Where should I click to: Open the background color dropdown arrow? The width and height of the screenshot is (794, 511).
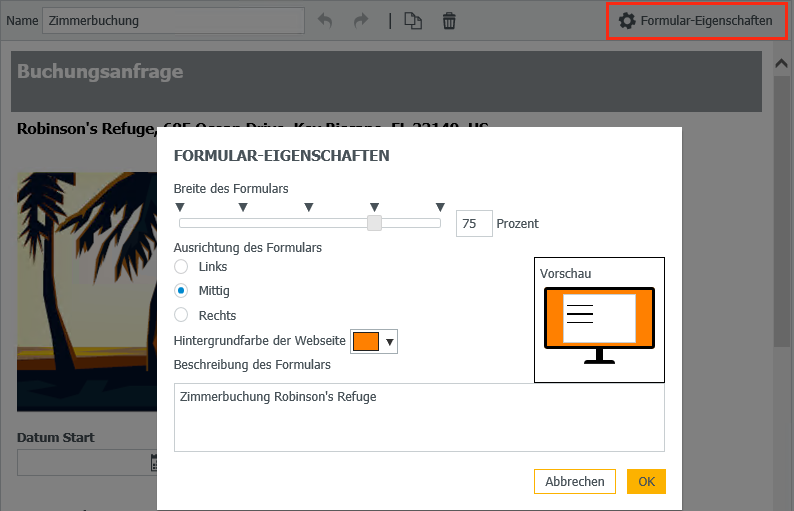[x=389, y=342]
